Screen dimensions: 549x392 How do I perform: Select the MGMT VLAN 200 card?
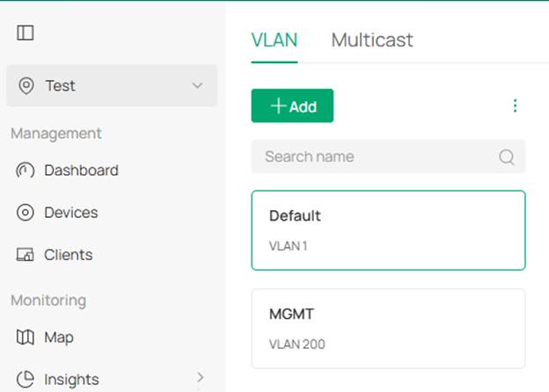click(x=388, y=329)
